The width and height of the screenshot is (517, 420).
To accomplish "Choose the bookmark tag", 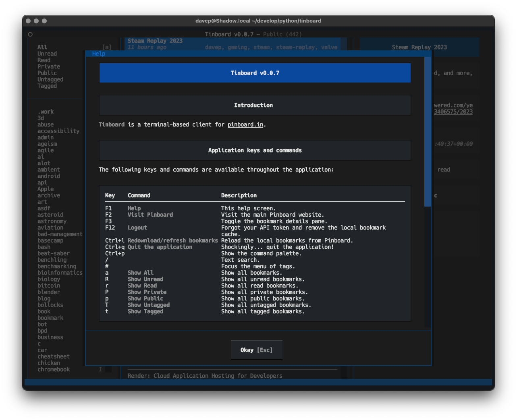I will (x=50, y=318).
